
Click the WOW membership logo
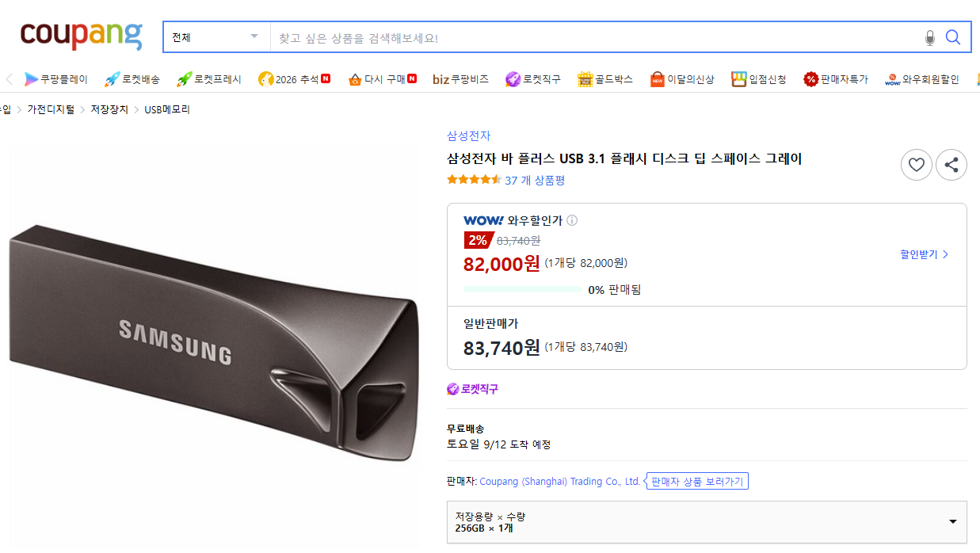click(483, 220)
